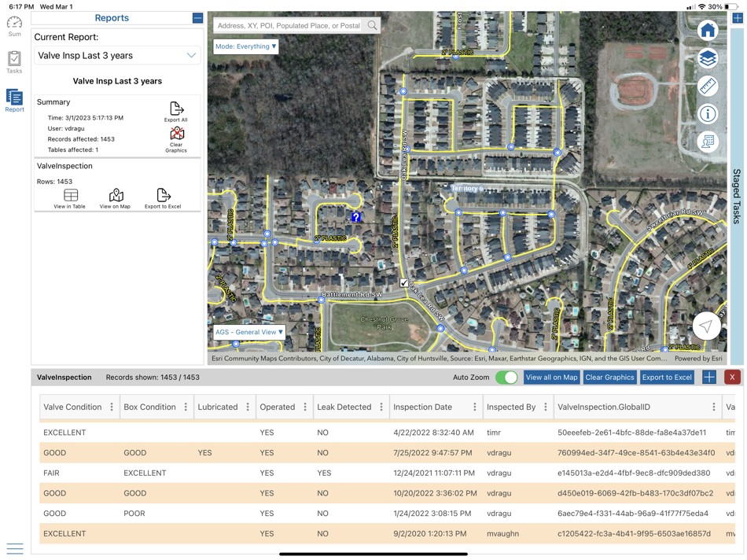Screen dimensions: 747x560
Task: Click the map search magnifier icon
Action: [372, 26]
